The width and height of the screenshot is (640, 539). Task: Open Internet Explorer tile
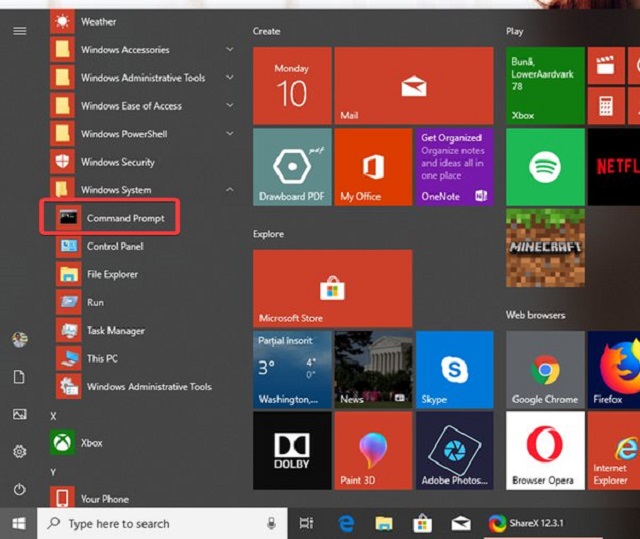click(x=614, y=450)
